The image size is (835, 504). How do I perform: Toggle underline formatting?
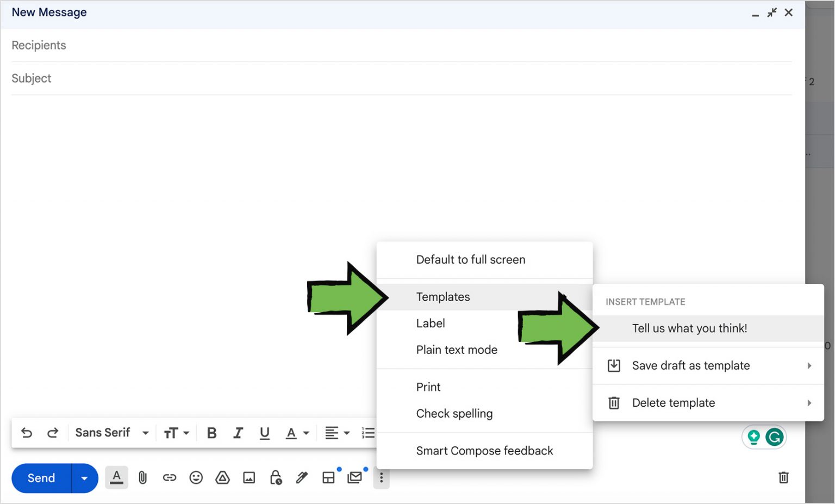tap(265, 432)
